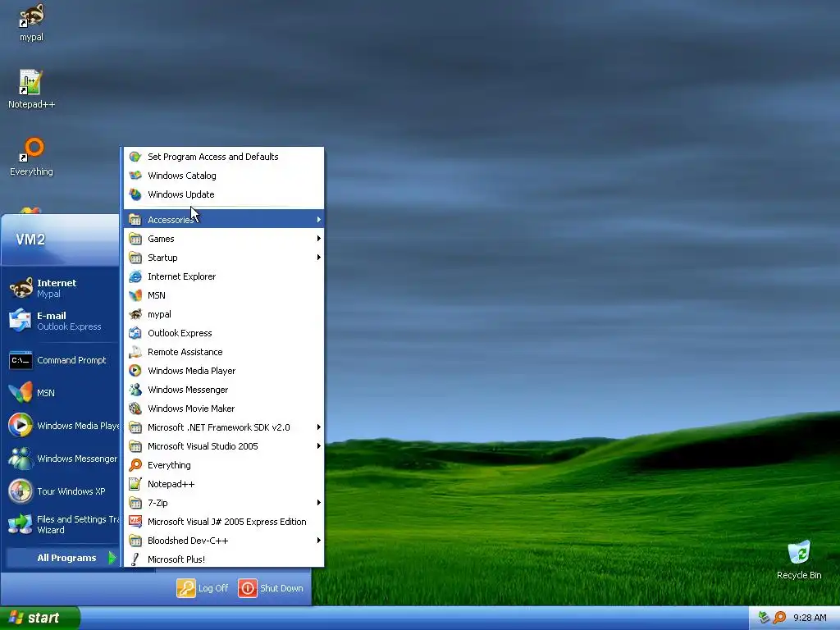Click the Safely Remove Hardware tray icon
This screenshot has width=840, height=630.
point(765,618)
